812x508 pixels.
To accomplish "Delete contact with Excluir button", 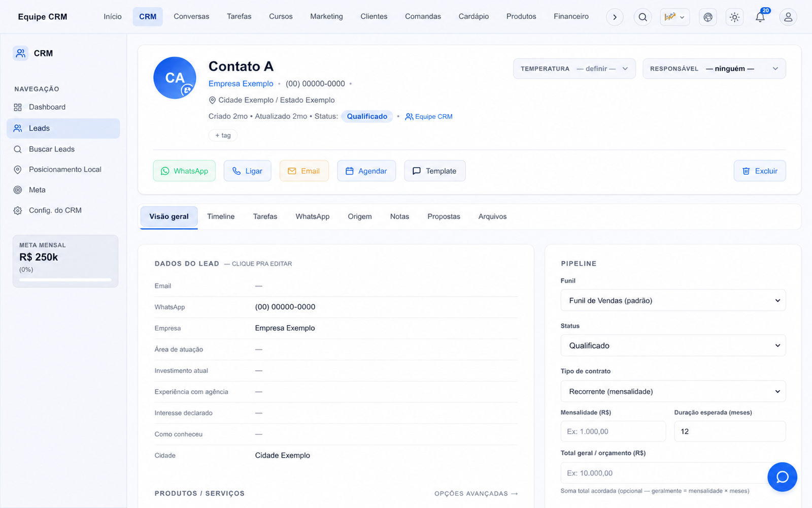I will [x=760, y=171].
